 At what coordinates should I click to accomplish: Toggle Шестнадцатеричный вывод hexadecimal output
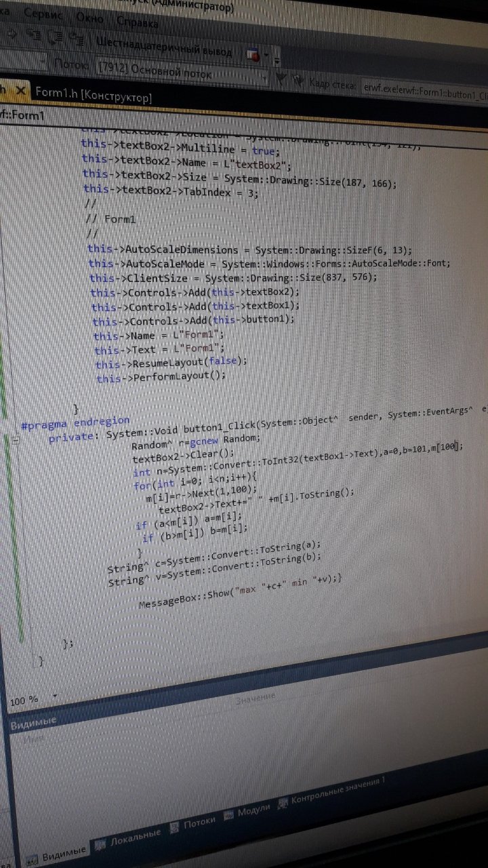164,47
